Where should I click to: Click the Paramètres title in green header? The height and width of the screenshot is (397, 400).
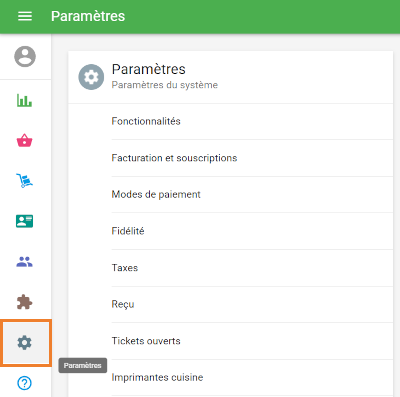point(88,16)
